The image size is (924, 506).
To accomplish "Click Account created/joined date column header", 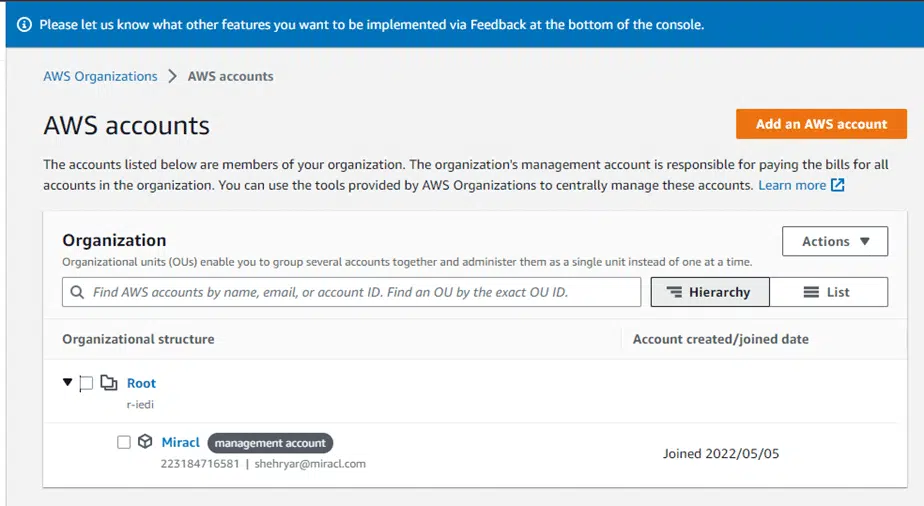I will (721, 339).
